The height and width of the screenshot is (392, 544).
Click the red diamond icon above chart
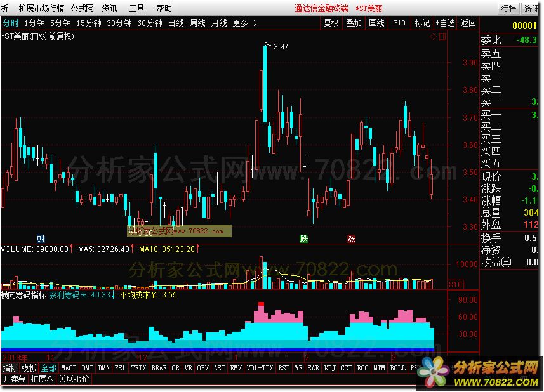click(434, 36)
